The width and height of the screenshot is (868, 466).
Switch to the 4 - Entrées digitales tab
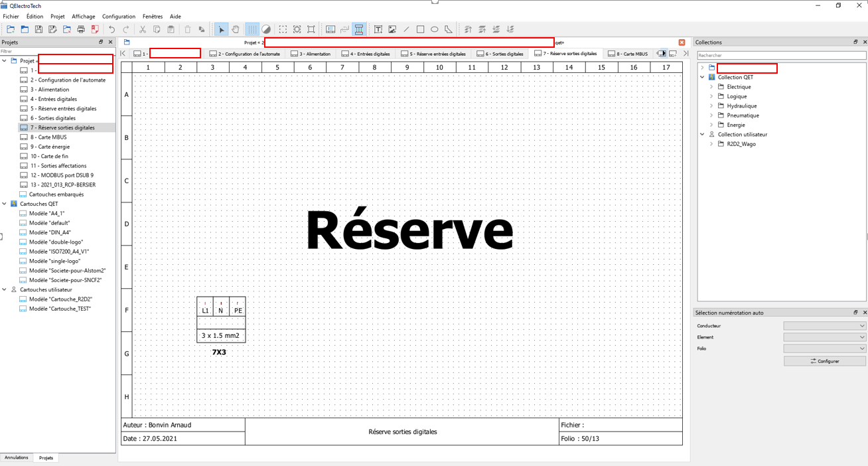(366, 54)
